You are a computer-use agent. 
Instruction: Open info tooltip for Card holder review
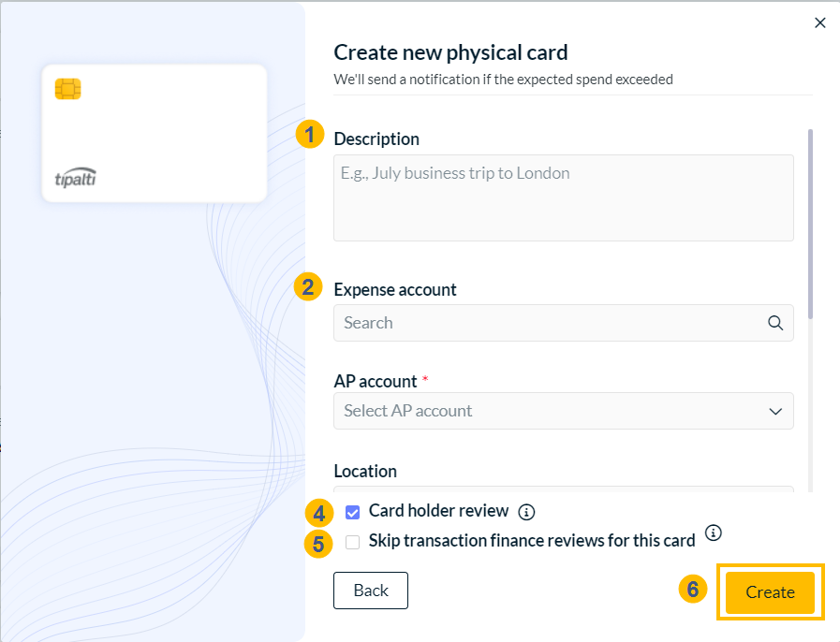pyautogui.click(x=526, y=513)
